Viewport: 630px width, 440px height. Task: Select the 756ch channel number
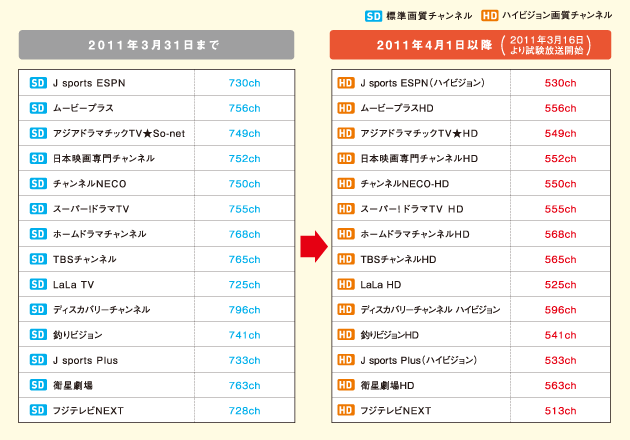coord(244,108)
